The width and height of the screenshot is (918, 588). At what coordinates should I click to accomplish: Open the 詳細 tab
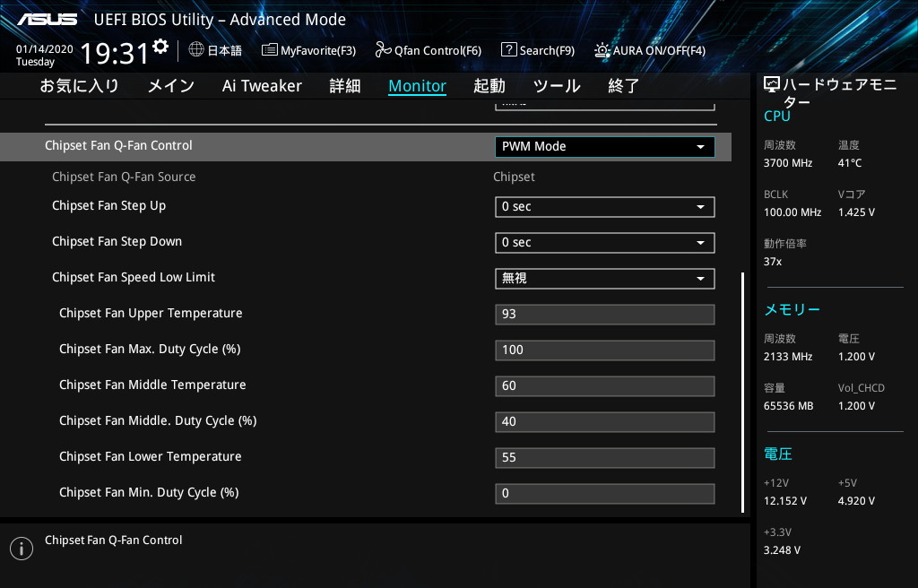[345, 86]
